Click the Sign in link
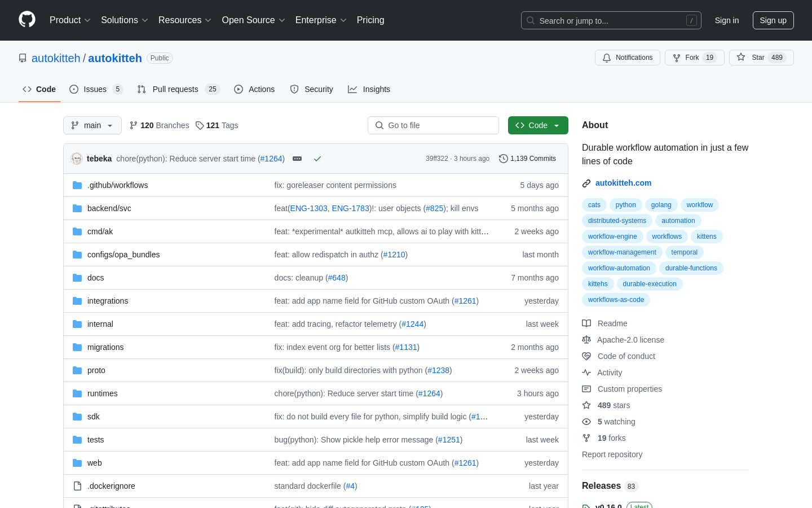The image size is (812, 508). 727,20
